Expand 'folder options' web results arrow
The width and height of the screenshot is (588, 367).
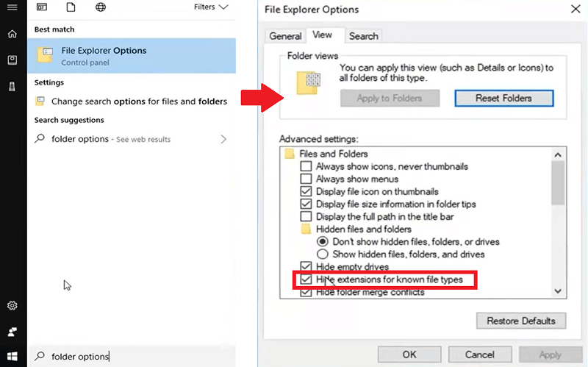pos(223,139)
